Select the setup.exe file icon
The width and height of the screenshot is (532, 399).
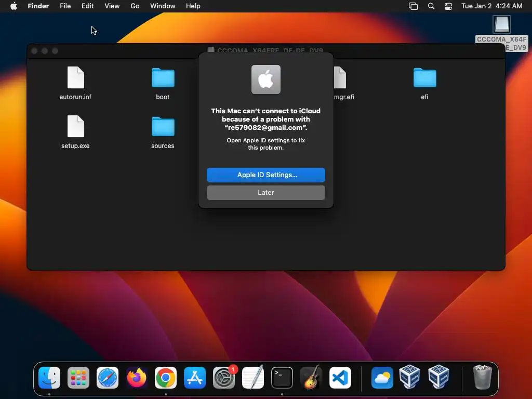pyautogui.click(x=76, y=126)
